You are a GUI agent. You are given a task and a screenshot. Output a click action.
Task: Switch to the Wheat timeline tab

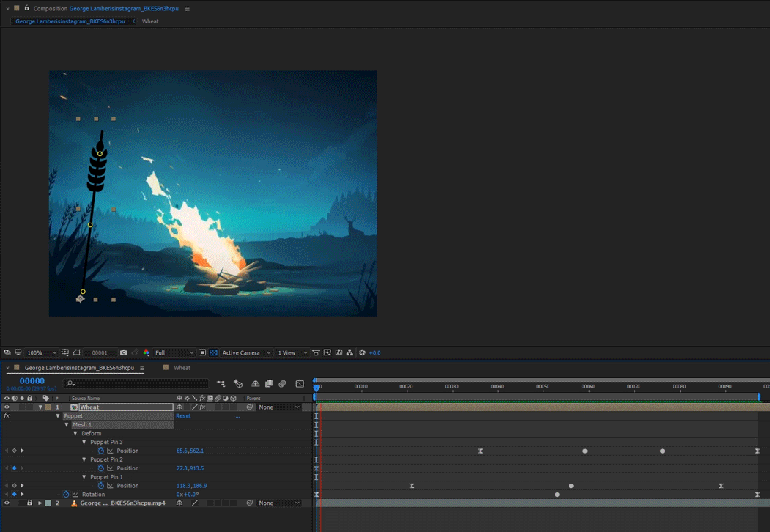pos(182,368)
